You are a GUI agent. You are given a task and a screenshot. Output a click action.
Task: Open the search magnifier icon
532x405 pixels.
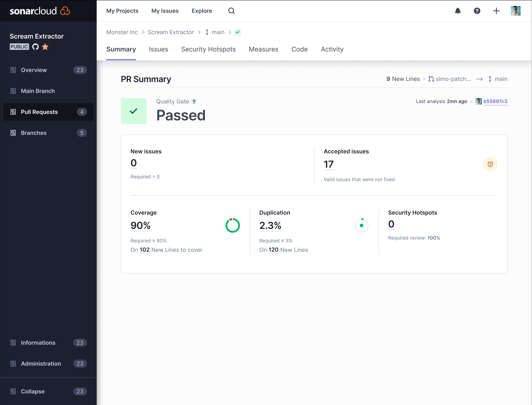[231, 11]
